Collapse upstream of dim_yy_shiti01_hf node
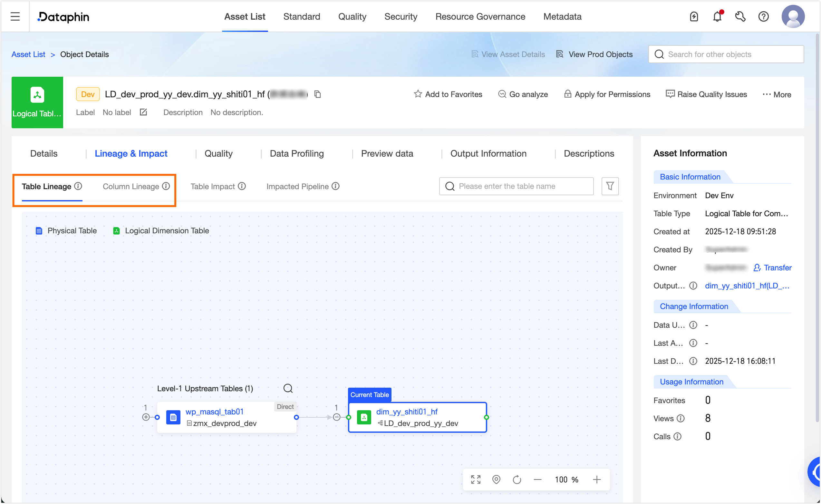The image size is (821, 504). (x=336, y=417)
